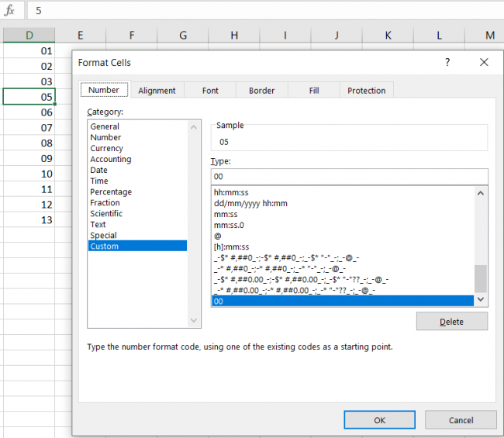Click the cell containing 03
This screenshot has width=504, height=438.
[x=29, y=81]
